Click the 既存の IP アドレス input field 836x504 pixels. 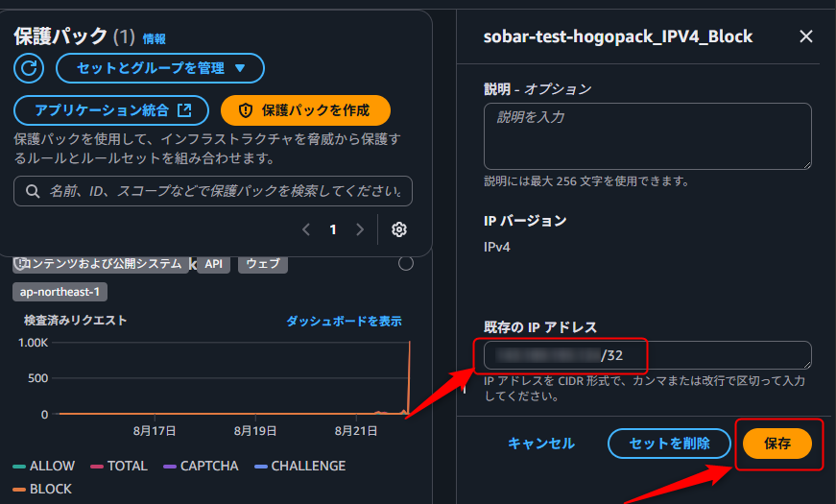click(647, 355)
